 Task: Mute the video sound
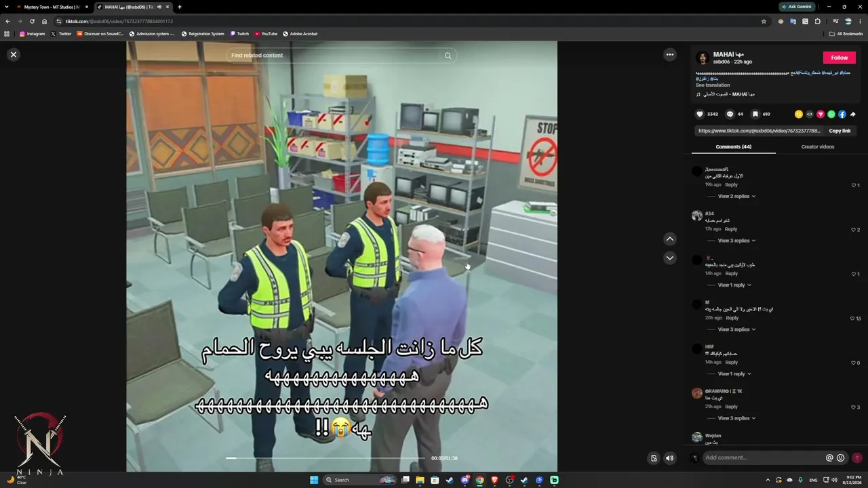point(670,458)
